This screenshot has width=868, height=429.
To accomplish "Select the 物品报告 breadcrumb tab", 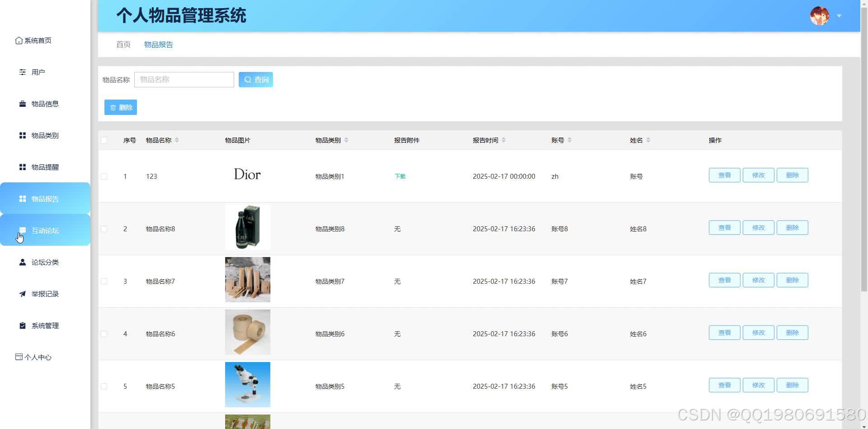I will coord(158,44).
